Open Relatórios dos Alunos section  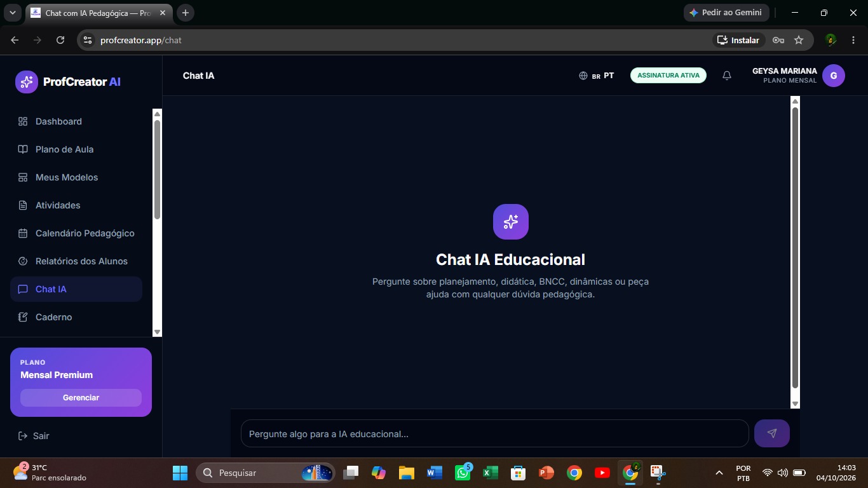(x=76, y=261)
